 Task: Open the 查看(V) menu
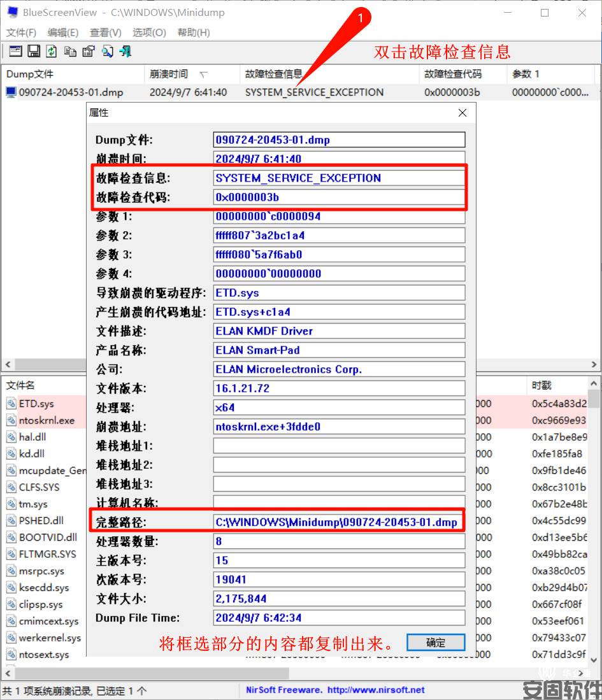click(105, 32)
